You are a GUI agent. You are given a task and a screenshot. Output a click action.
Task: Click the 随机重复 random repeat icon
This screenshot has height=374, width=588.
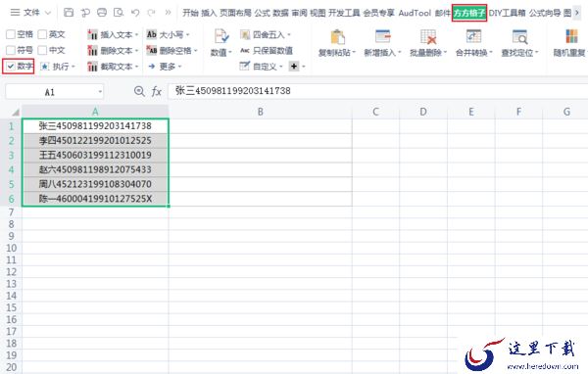[x=571, y=37]
